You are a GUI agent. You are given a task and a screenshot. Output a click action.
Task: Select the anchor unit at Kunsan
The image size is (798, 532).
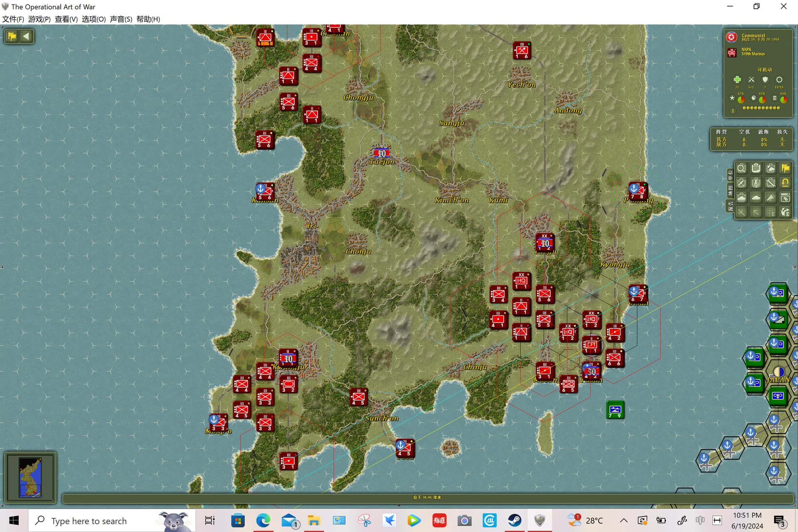[265, 192]
